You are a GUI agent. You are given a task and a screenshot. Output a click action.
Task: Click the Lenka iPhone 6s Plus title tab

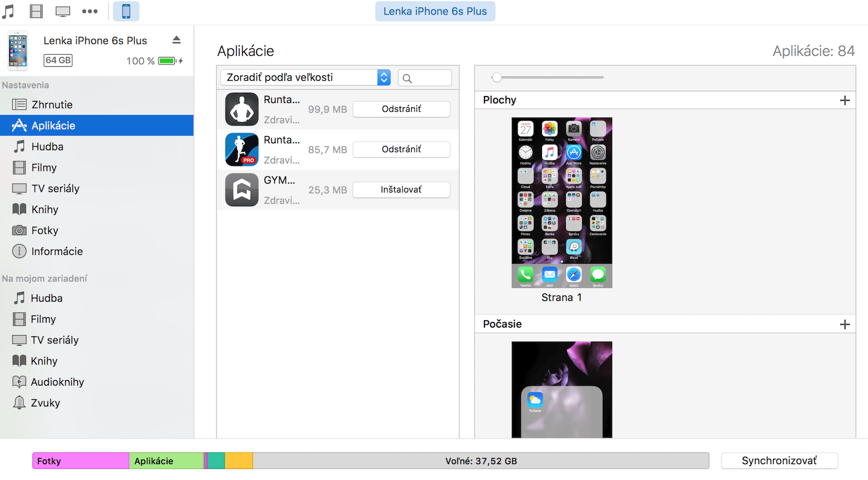coord(435,11)
